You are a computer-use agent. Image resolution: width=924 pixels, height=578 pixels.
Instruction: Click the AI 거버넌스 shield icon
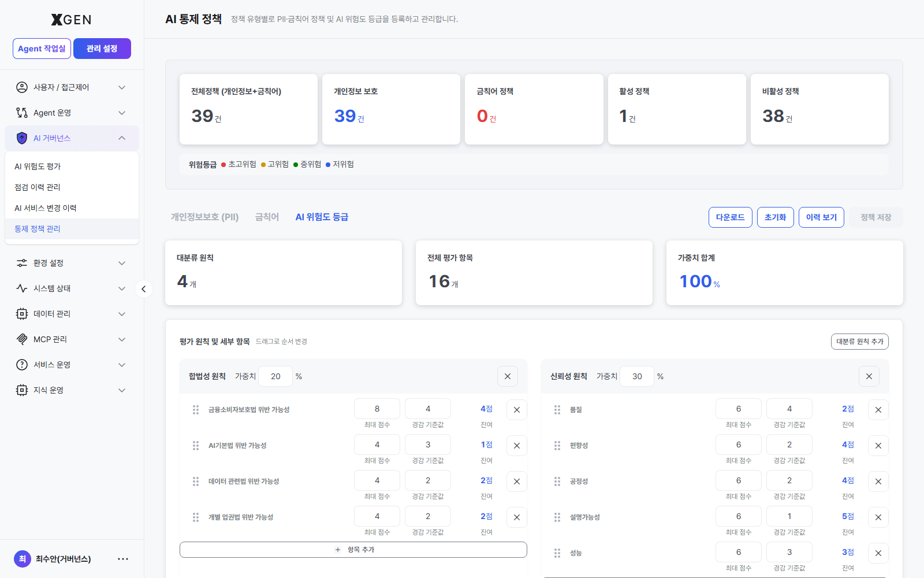(22, 138)
